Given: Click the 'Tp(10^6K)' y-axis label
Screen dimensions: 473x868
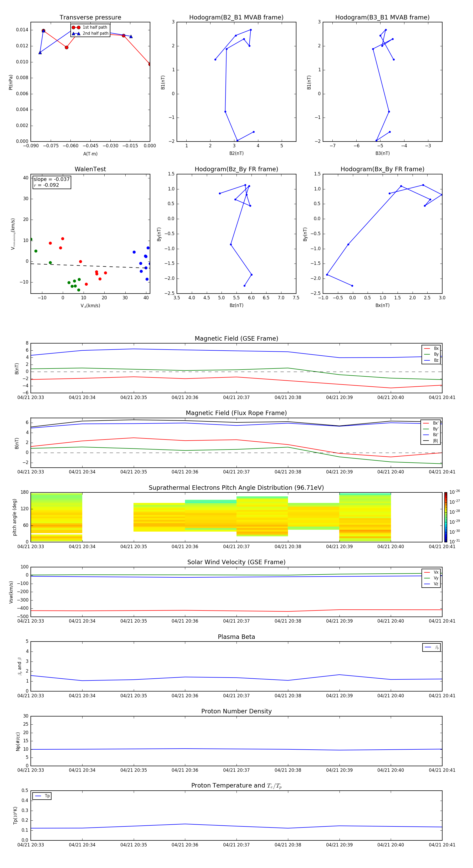Looking at the screenshot, I should click(15, 816).
